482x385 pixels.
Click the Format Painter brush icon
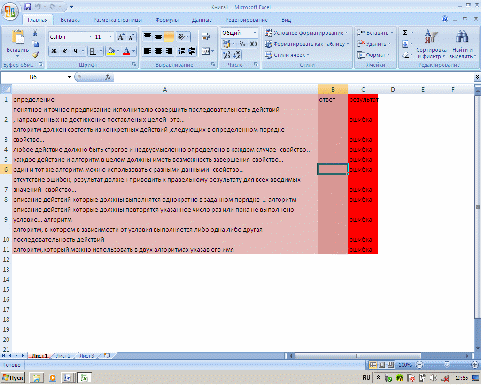click(35, 55)
